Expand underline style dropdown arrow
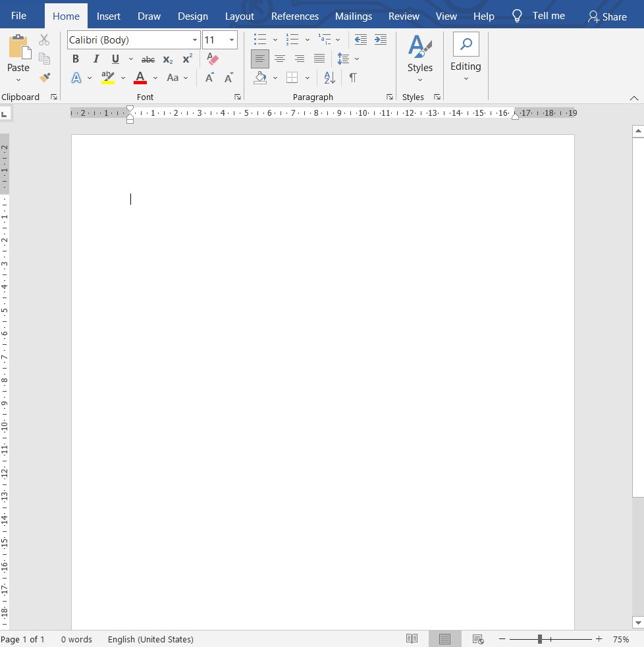 131,59
